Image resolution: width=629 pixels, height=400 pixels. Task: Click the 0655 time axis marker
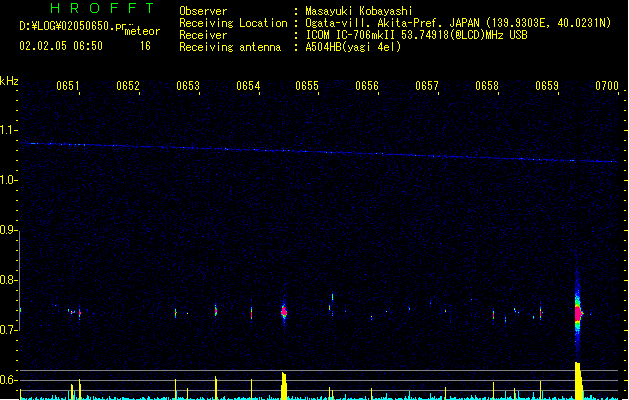(307, 86)
